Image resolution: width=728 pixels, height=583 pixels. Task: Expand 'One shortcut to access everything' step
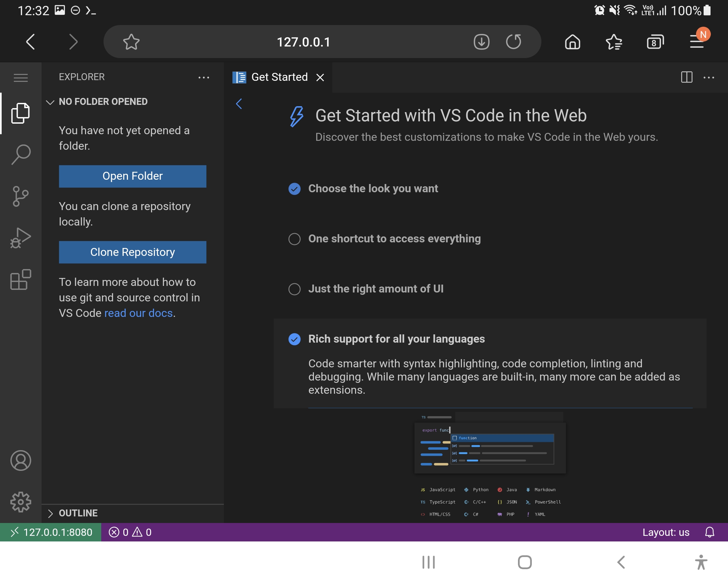coord(394,238)
